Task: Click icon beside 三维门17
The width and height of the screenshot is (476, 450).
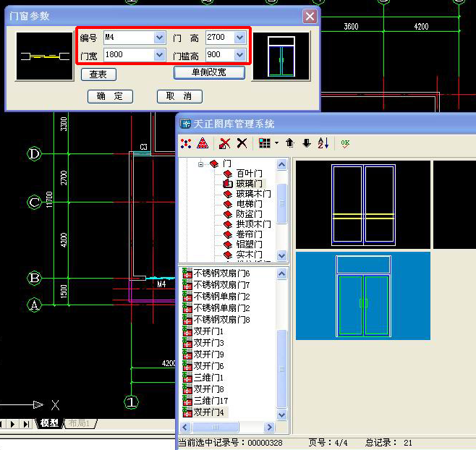Action: click(187, 401)
